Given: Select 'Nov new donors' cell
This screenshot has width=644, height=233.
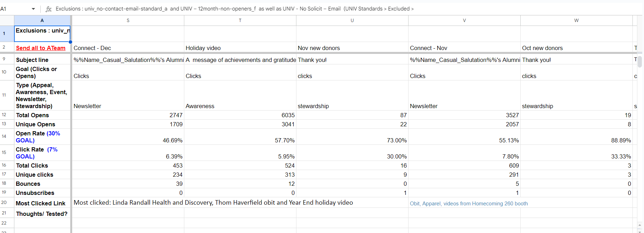Looking at the screenshot, I should [352, 48].
